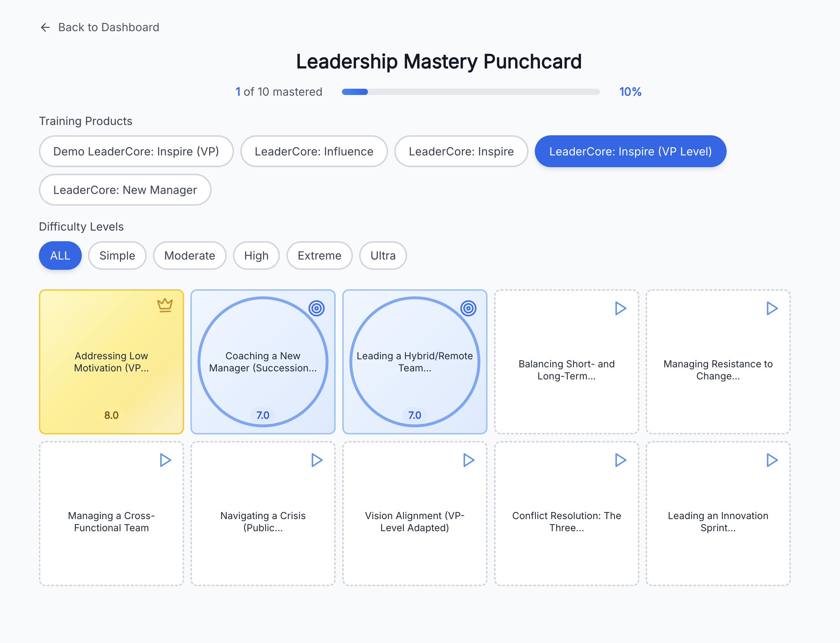Enable the Extreme difficulty filter
Image resolution: width=840 pixels, height=643 pixels.
click(319, 256)
